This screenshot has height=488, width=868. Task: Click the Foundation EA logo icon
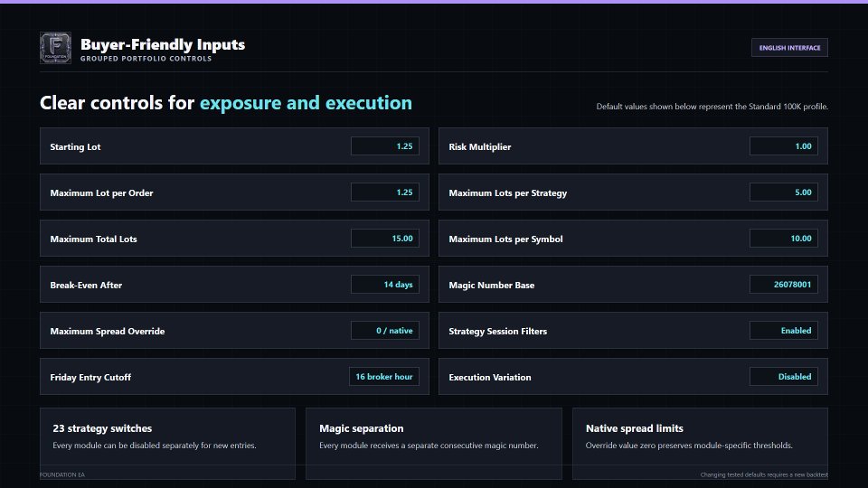pos(55,48)
